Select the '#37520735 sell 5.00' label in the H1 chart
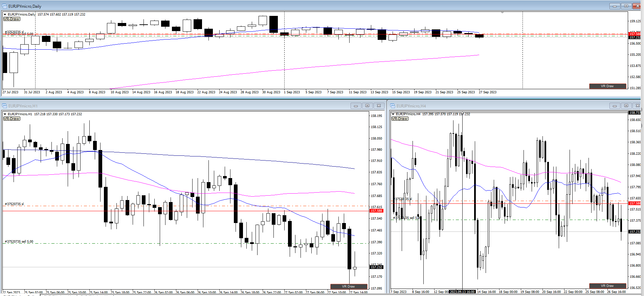This screenshot has height=296, width=644. tap(19, 242)
